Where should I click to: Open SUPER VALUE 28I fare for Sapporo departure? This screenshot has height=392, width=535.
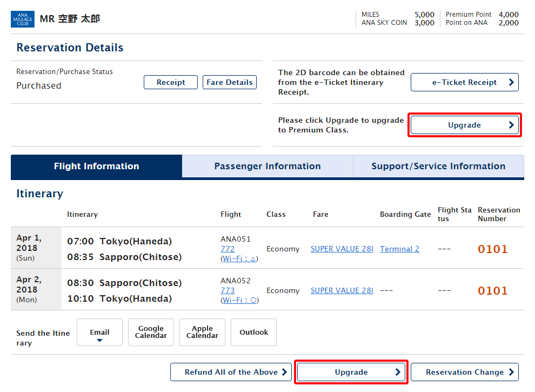[342, 290]
